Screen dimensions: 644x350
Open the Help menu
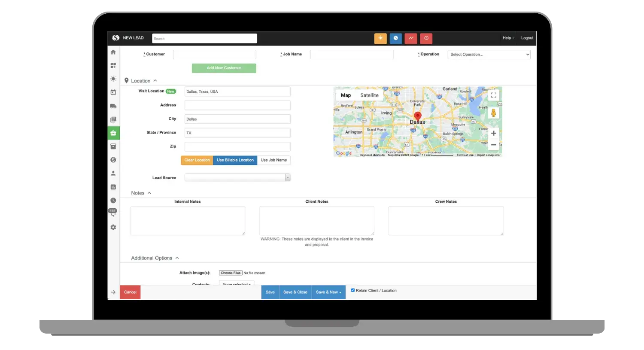click(508, 38)
